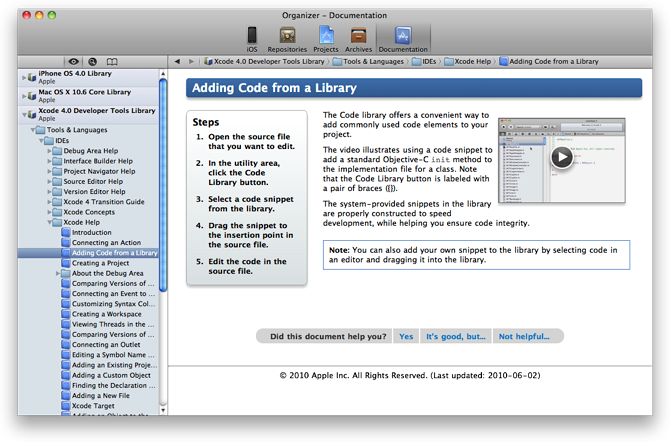The image size is (670, 442).
Task: Click the Mac OS X 10.6 Core Library icon
Action: pyautogui.click(x=32, y=96)
